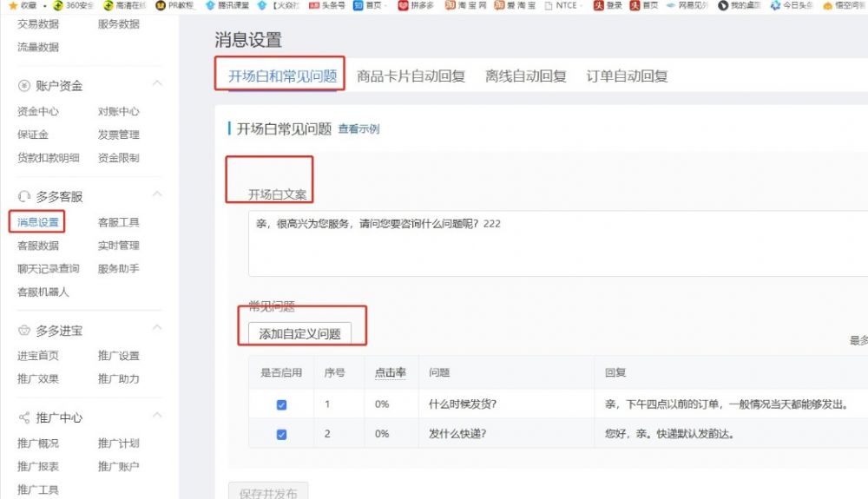The width and height of the screenshot is (868, 499).
Task: Open 推广效果 page
Action: pos(37,379)
